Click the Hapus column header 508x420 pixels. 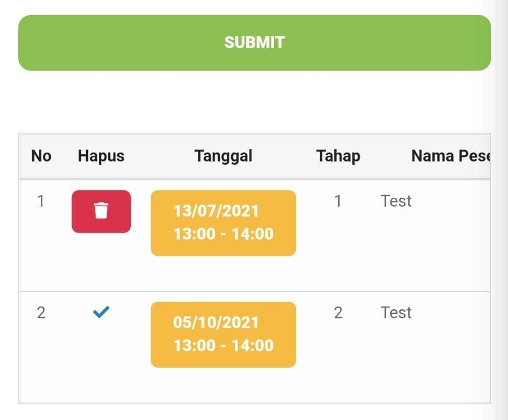click(x=101, y=156)
